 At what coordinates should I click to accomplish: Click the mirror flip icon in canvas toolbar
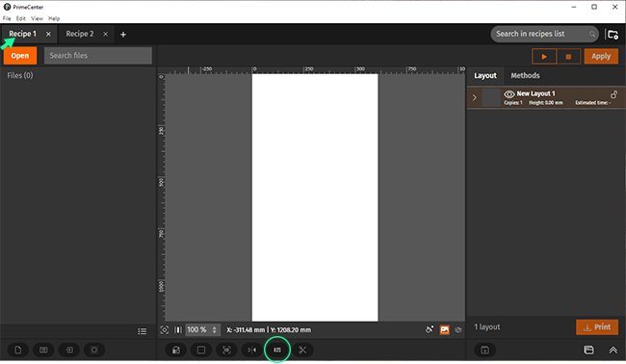tap(252, 350)
